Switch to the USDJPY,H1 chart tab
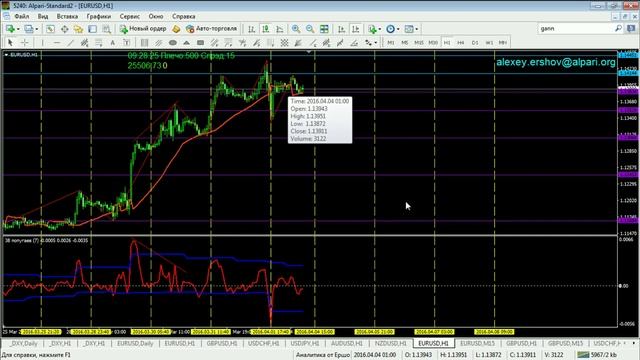 [305, 343]
